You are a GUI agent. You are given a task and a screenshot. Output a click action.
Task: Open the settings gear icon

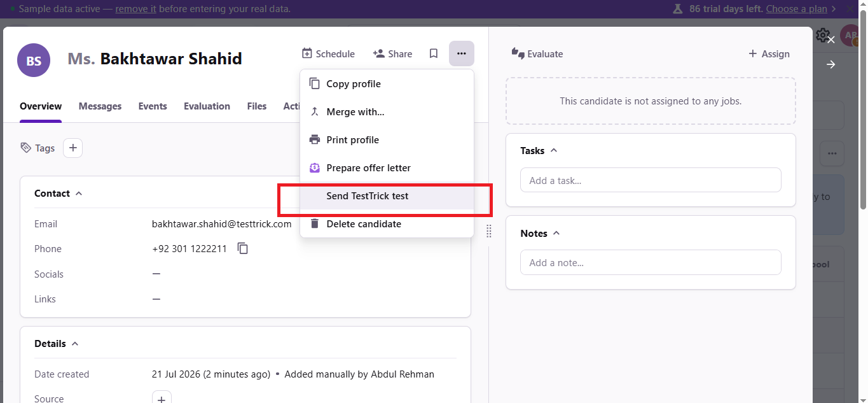[x=823, y=34]
